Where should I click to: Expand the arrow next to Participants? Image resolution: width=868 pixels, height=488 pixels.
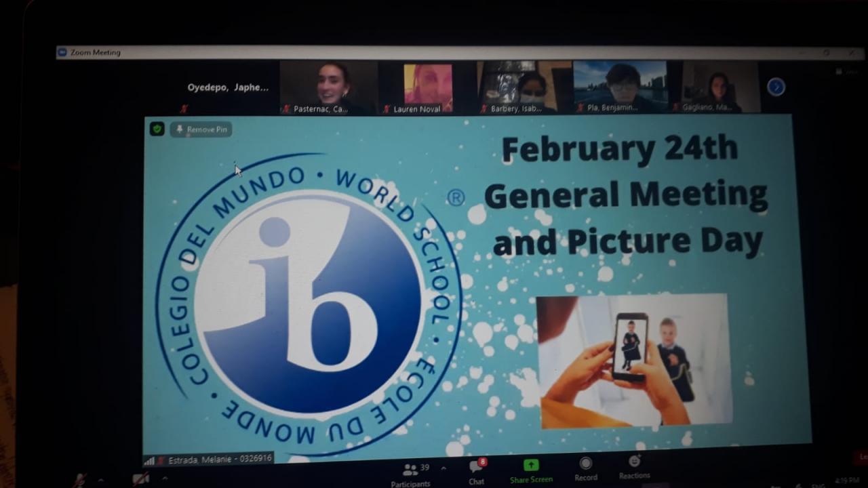click(443, 468)
